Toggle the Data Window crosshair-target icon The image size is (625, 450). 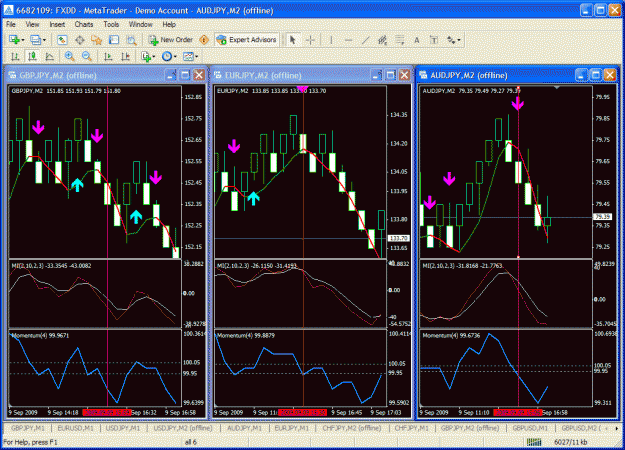point(80,40)
